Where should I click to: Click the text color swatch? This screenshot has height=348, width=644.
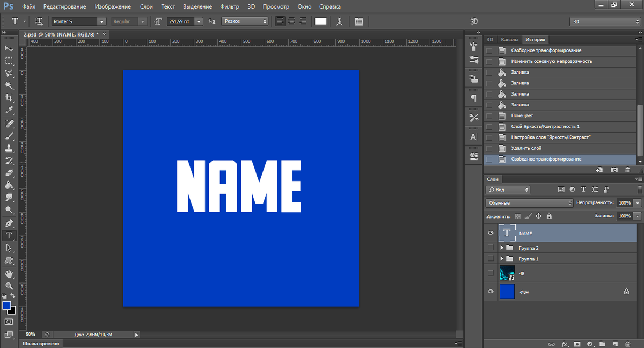click(320, 21)
